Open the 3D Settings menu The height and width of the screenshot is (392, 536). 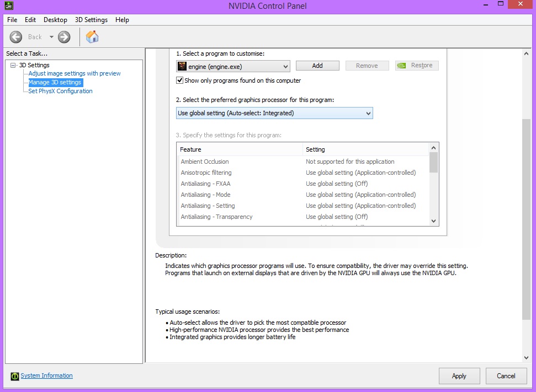(x=91, y=20)
